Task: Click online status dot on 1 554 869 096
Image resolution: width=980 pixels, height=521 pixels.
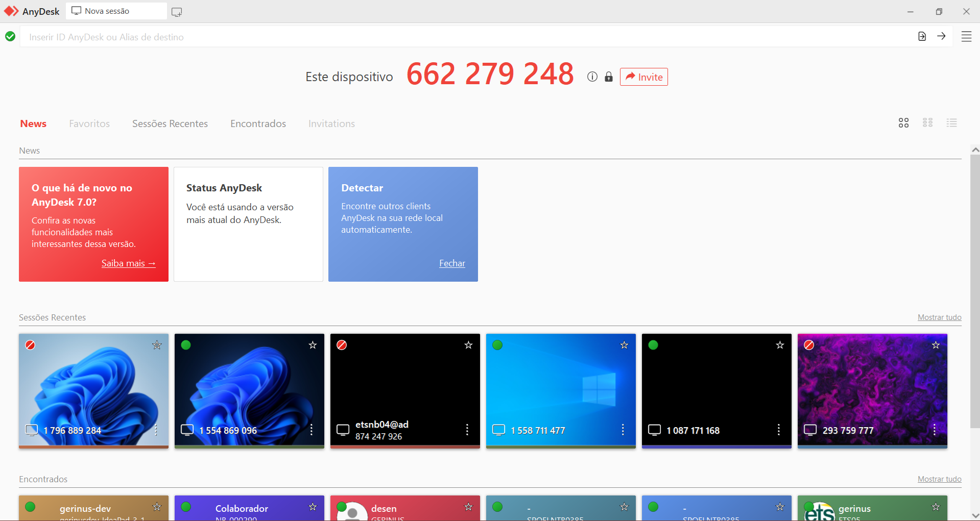Action: [186, 345]
